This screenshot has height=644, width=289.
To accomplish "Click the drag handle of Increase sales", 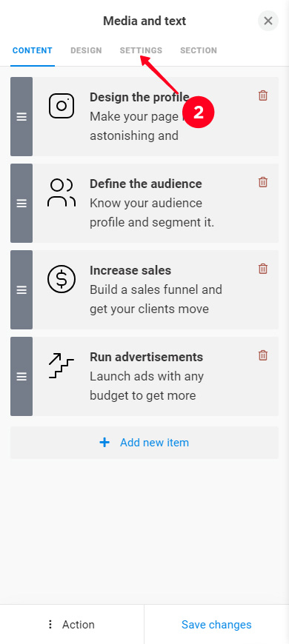I will coord(21,290).
